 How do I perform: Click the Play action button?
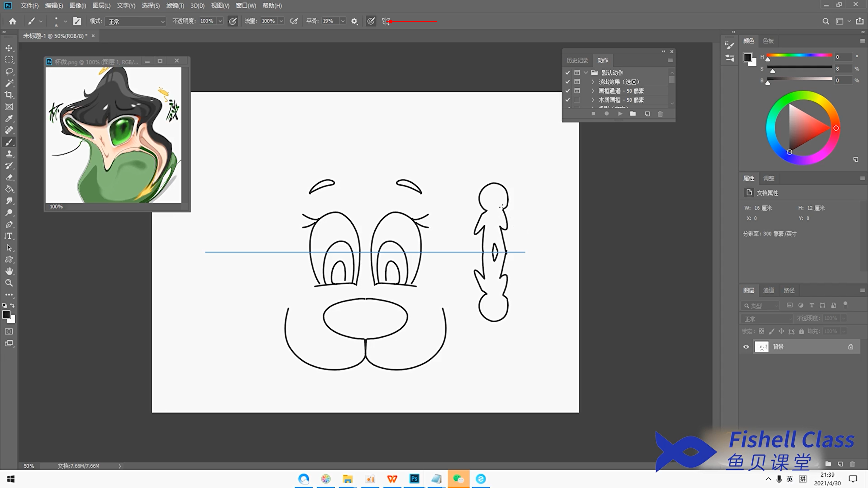[620, 114]
